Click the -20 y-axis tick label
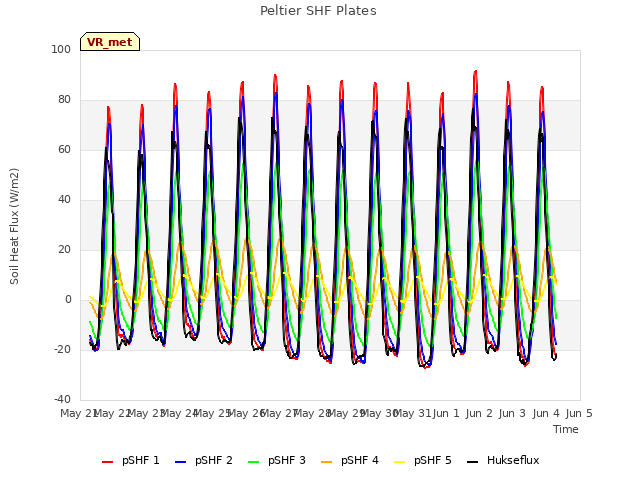The height and width of the screenshot is (480, 640). (62, 349)
